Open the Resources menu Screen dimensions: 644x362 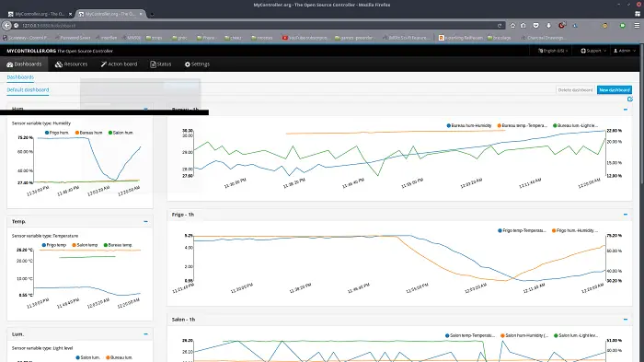pos(72,64)
